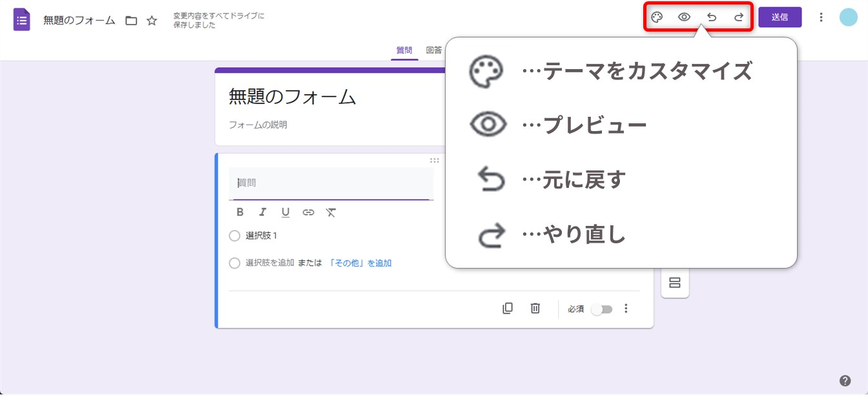Click the 送信 send button
868x397 pixels.
click(x=780, y=17)
